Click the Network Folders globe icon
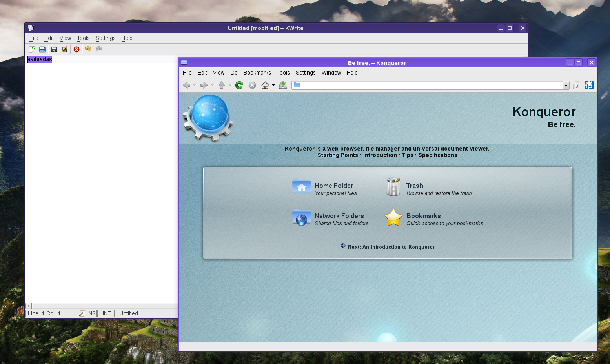Screen dimensions: 610x364 [x=302, y=217]
